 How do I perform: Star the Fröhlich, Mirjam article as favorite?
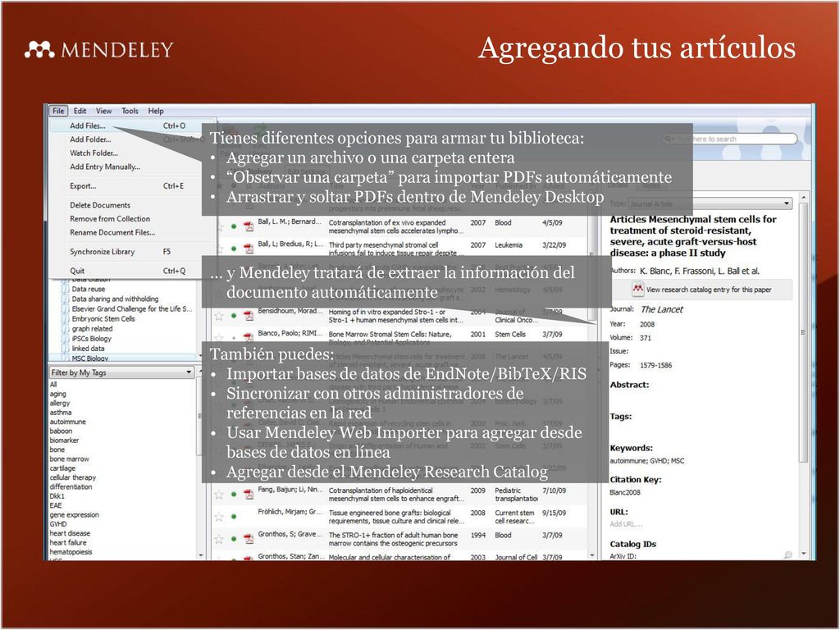point(218,517)
